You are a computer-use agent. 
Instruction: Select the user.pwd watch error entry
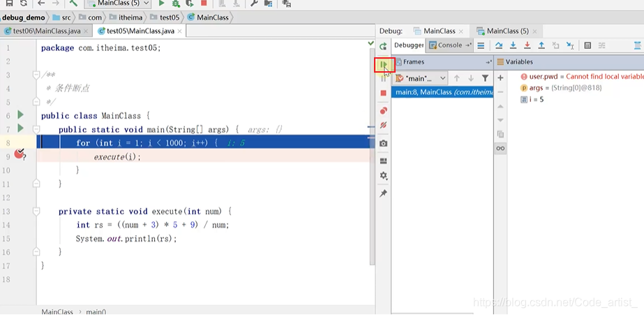click(x=582, y=77)
